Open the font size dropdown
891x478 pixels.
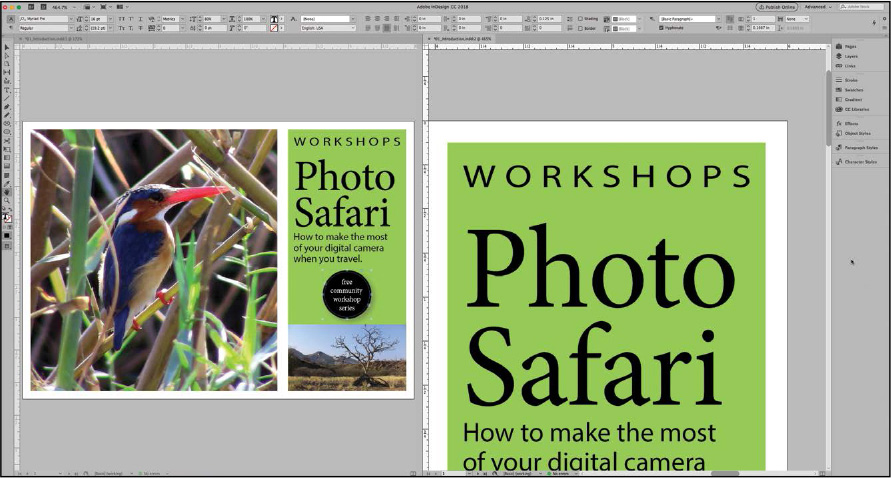point(110,19)
